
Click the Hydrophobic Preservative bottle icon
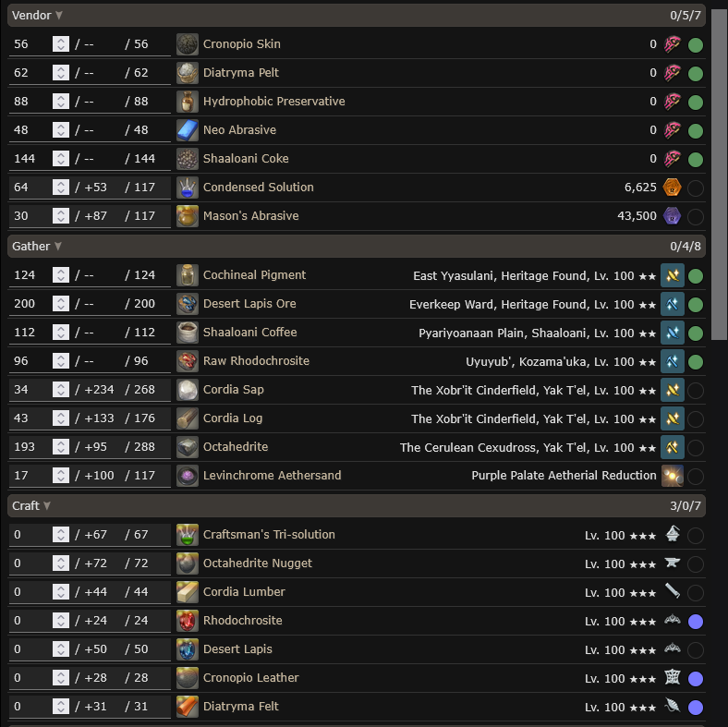188,102
